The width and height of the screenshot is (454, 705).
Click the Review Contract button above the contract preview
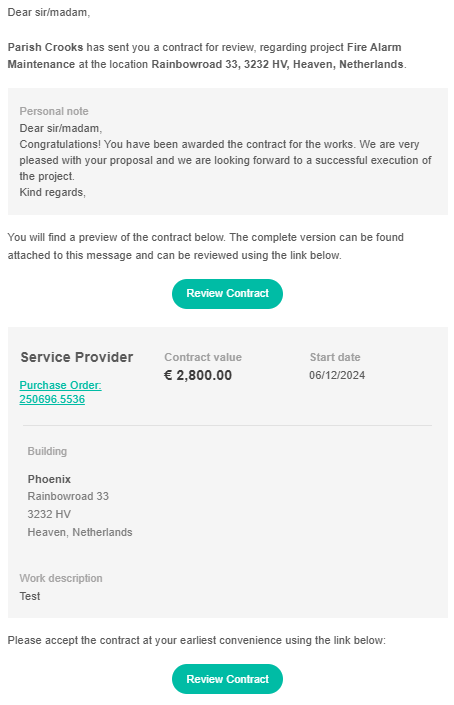pos(227,294)
